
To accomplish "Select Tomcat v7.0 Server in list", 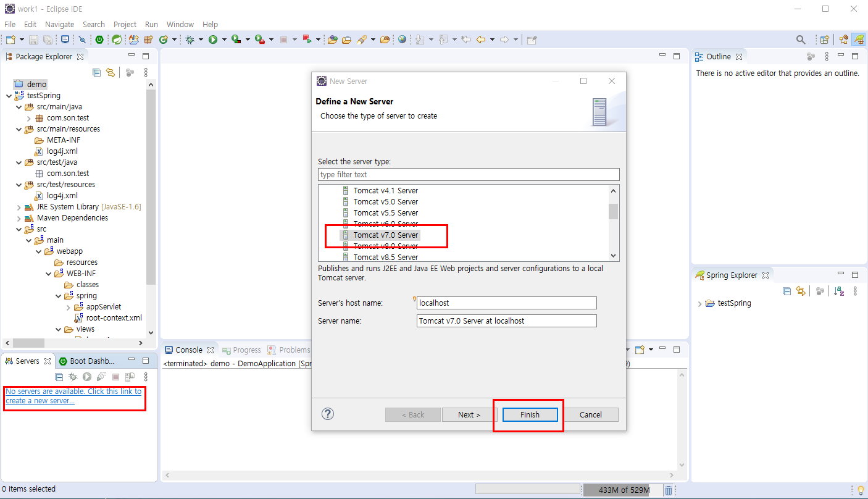I will [386, 235].
